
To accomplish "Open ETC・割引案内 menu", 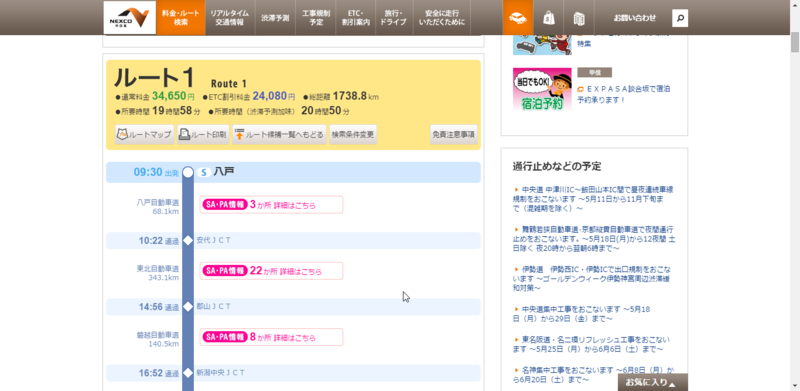I will pyautogui.click(x=356, y=17).
